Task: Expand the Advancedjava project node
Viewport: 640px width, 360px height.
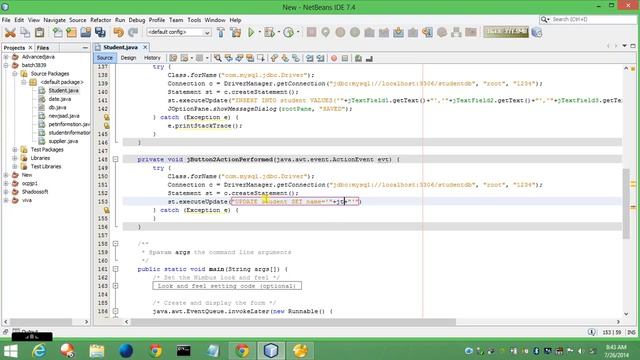Action: 6,57
